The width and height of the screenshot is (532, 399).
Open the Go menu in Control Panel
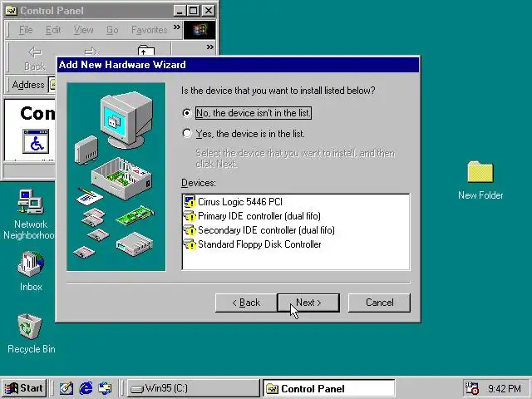tap(112, 30)
